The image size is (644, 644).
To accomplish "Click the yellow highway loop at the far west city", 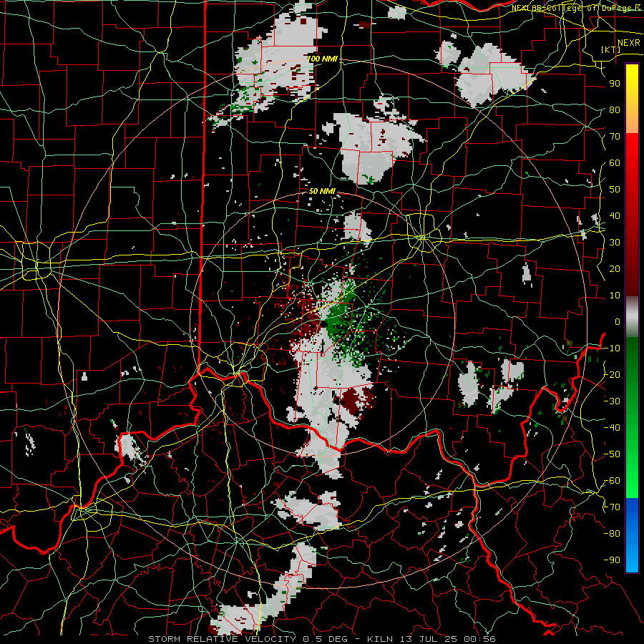I will [x=36, y=262].
